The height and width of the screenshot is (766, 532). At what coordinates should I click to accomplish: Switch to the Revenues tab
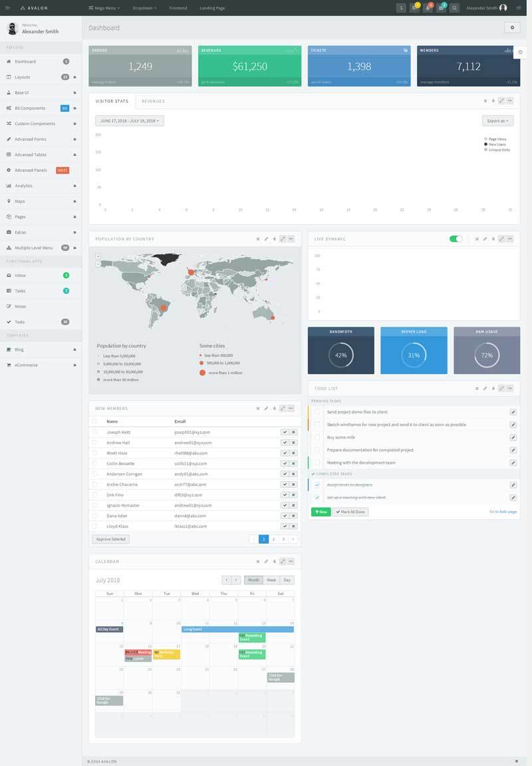[x=153, y=101]
